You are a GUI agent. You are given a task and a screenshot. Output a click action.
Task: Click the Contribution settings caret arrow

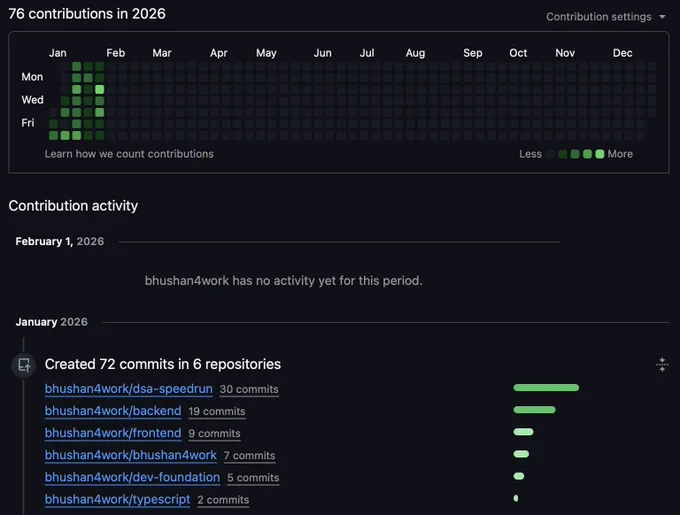662,17
